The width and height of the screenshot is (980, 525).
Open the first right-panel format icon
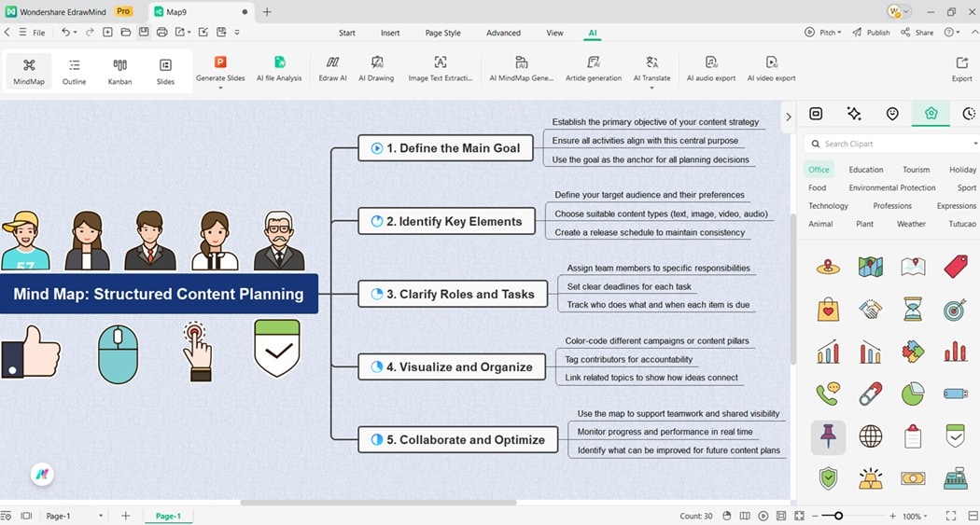(816, 113)
